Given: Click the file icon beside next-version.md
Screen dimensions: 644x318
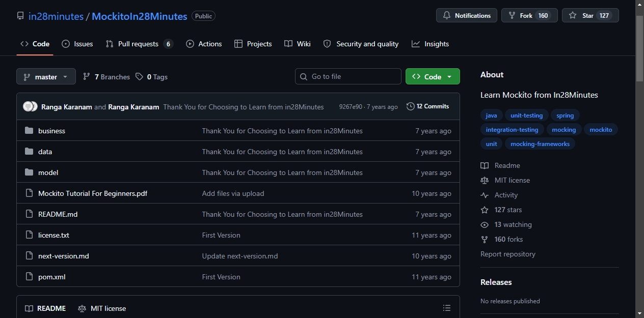Looking at the screenshot, I should click(x=29, y=256).
